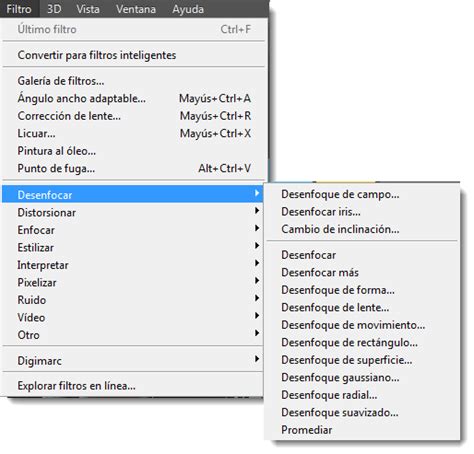
Task: Select Desenfoque gaussiano filter
Action: [x=362, y=378]
